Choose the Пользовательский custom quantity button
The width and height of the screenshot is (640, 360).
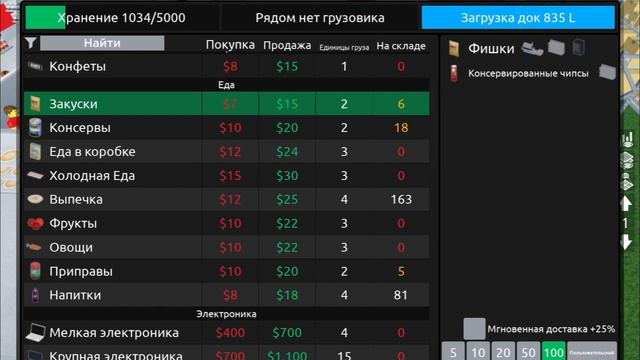pyautogui.click(x=591, y=352)
